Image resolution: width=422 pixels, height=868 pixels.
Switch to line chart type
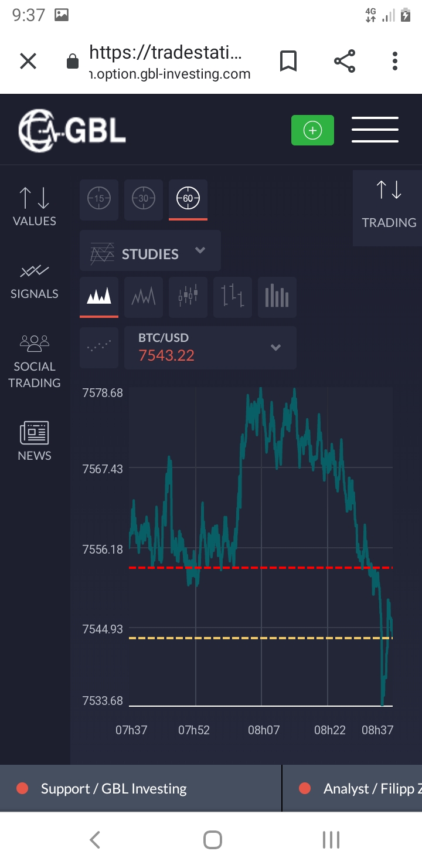tap(144, 296)
